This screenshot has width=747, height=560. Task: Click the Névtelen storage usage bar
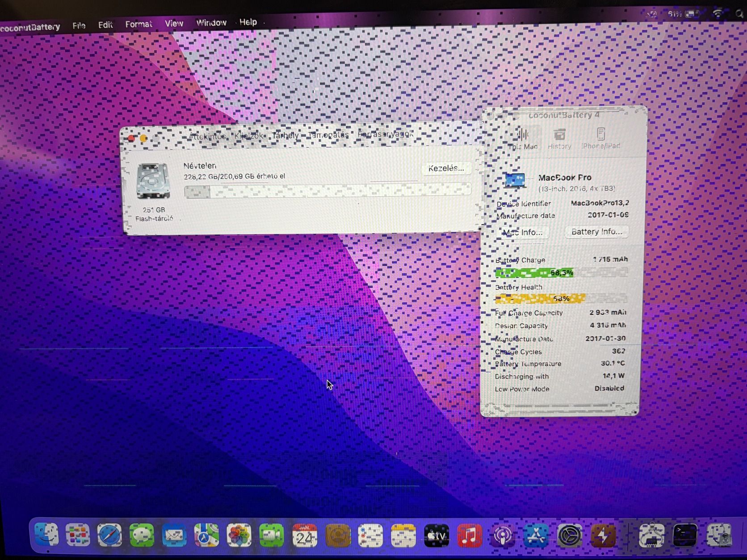point(327,191)
